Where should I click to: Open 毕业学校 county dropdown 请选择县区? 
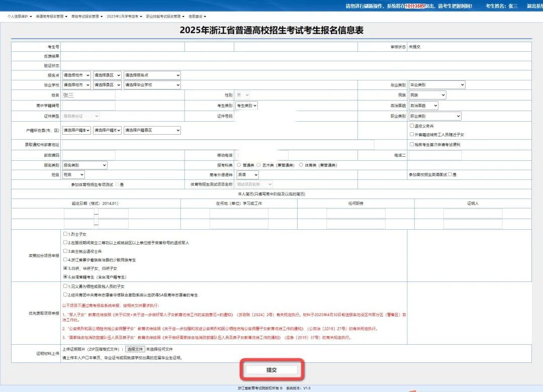point(107,85)
